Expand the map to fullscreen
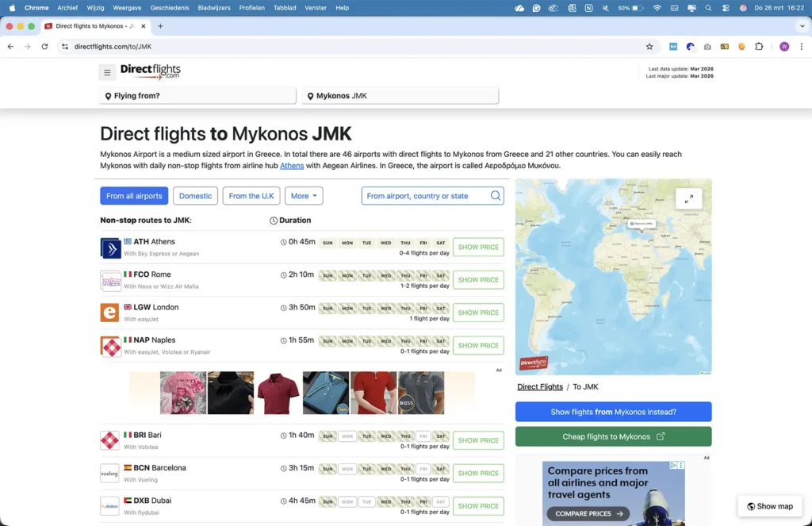Image resolution: width=812 pixels, height=526 pixels. (688, 198)
